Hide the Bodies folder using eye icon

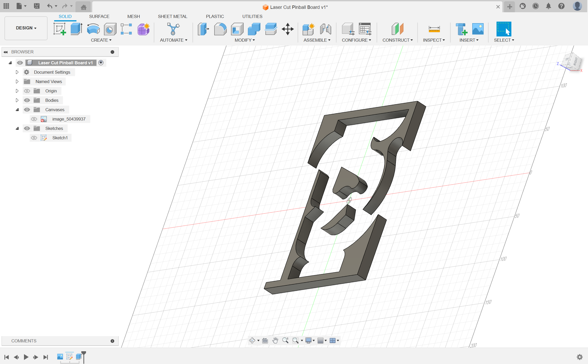pos(27,100)
